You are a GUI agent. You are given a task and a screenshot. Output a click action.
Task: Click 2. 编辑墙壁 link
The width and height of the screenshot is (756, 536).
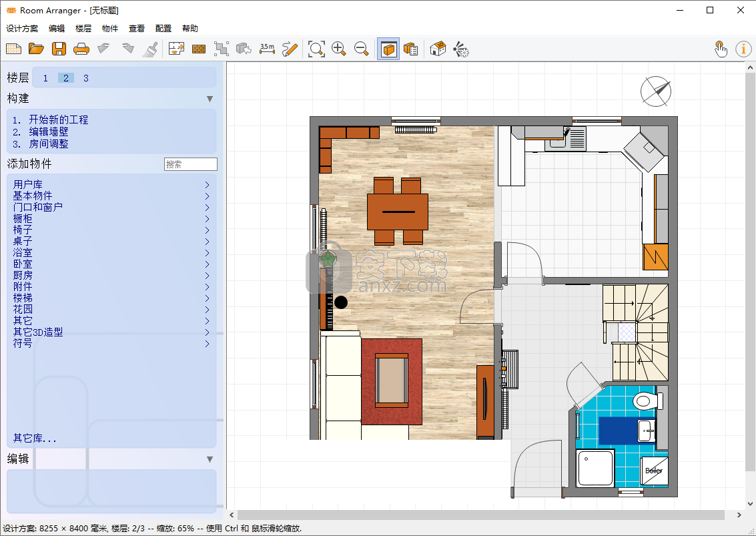coord(41,131)
